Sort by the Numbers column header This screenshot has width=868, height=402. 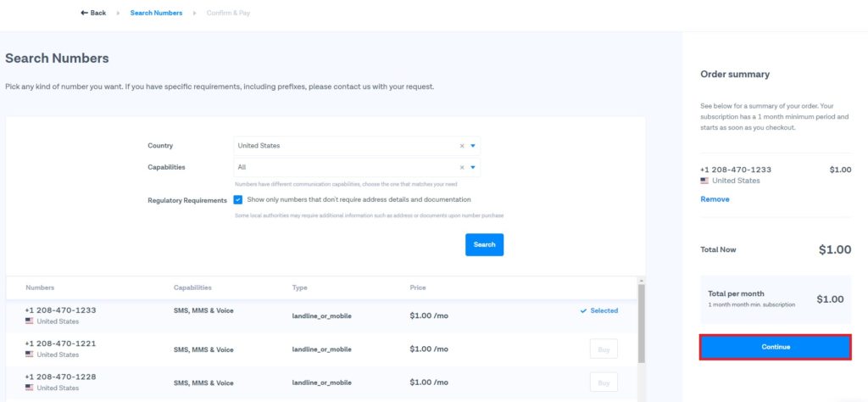click(40, 288)
